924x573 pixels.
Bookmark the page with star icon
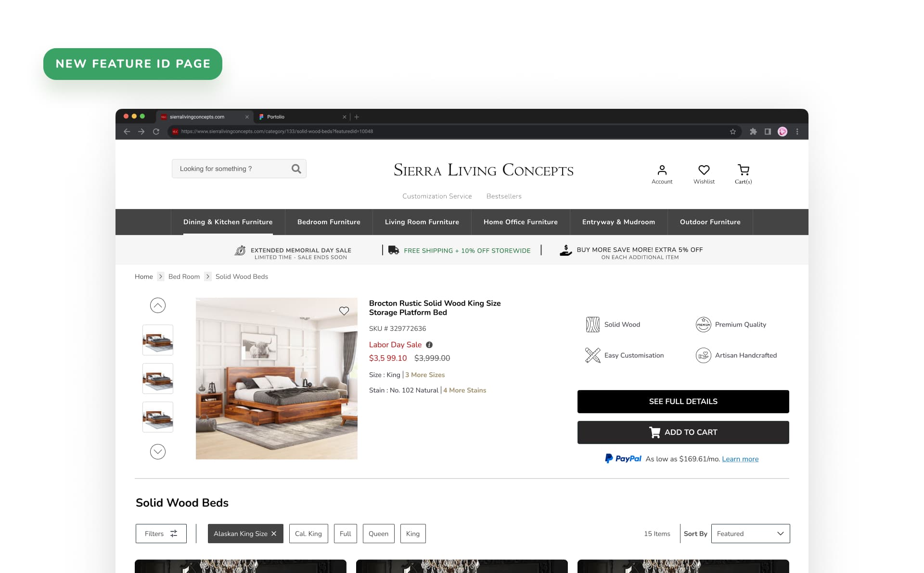733,131
